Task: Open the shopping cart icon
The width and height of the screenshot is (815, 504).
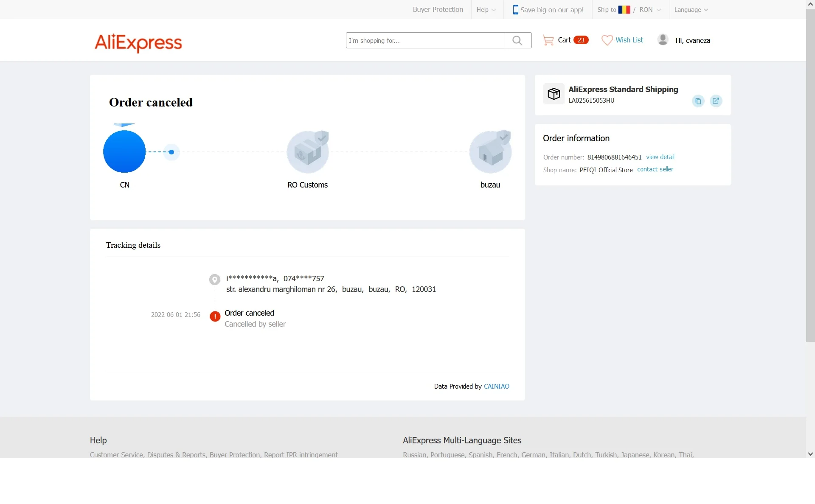Action: [548, 40]
